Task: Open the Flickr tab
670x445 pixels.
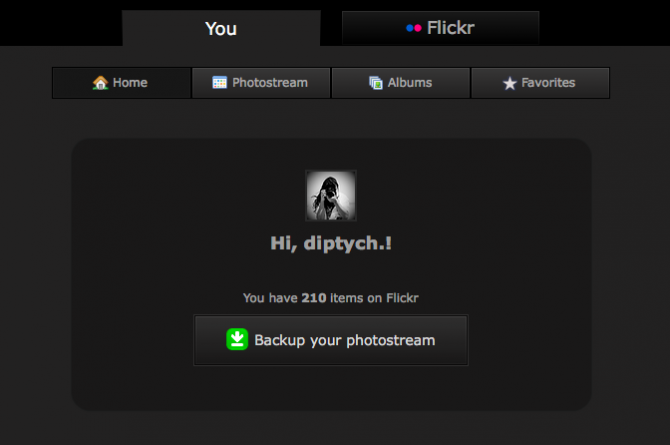Action: 441,28
